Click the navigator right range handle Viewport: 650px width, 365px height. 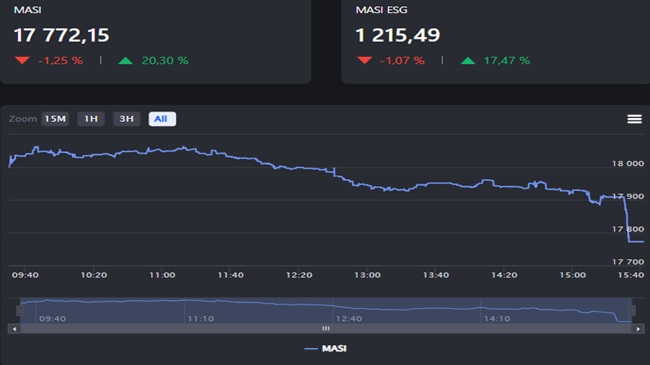631,310
